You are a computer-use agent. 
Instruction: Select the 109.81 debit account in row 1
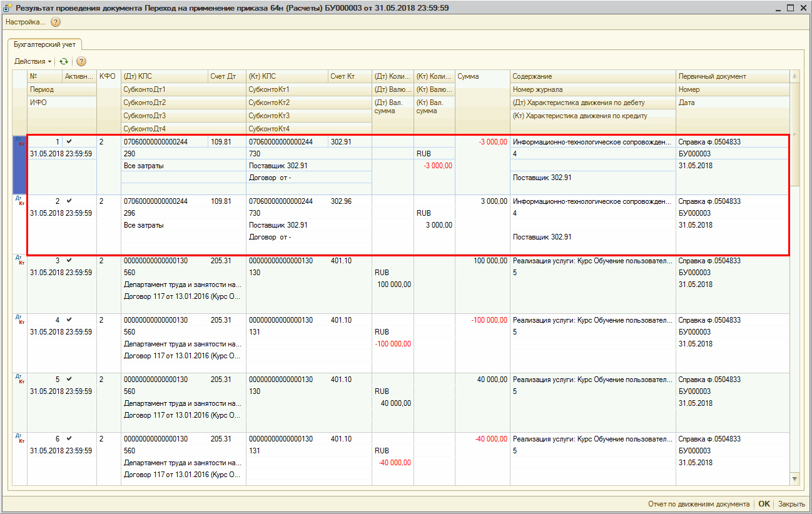227,142
